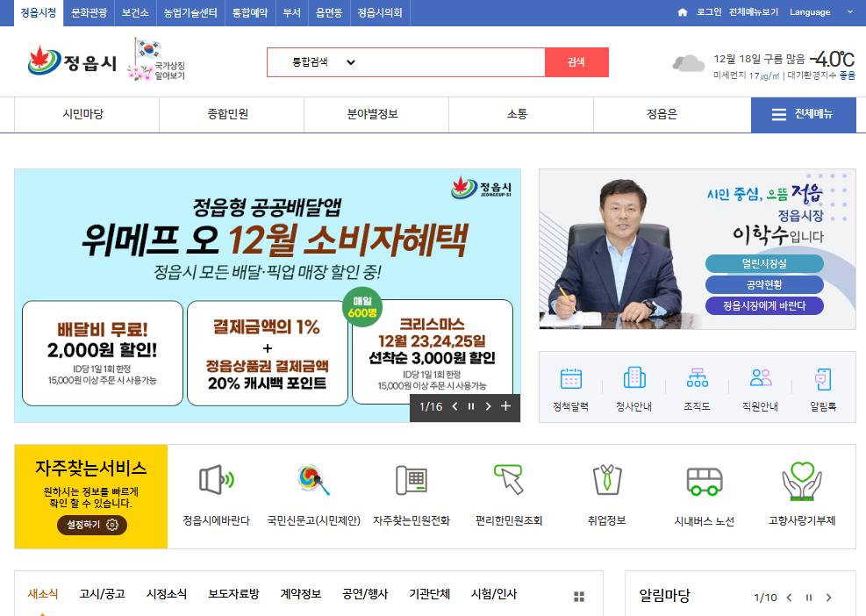
Task: Select the 공연/행사 news tab
Action: (365, 594)
